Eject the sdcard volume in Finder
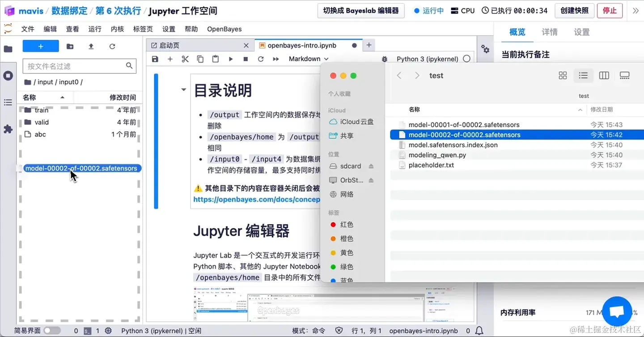Viewport: 644px width, 337px height. 371,166
